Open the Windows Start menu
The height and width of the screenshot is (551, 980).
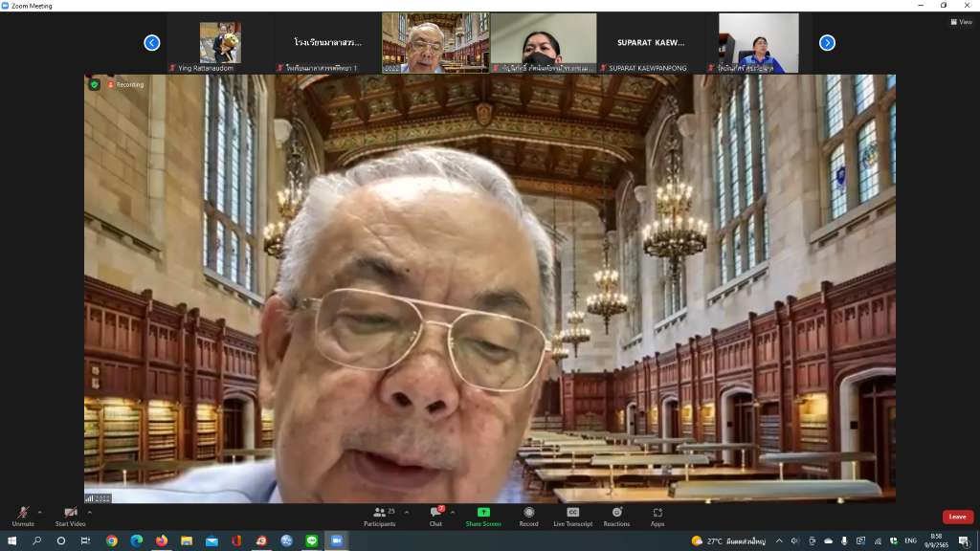[11, 540]
